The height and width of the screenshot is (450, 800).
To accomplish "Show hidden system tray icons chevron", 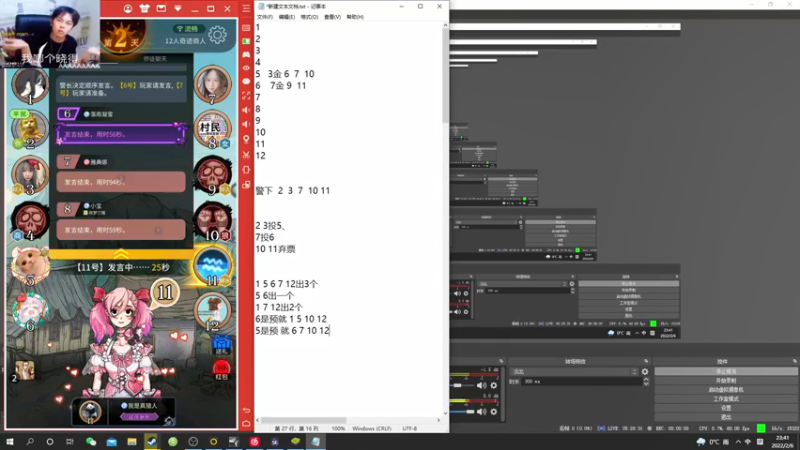I will pos(738,442).
